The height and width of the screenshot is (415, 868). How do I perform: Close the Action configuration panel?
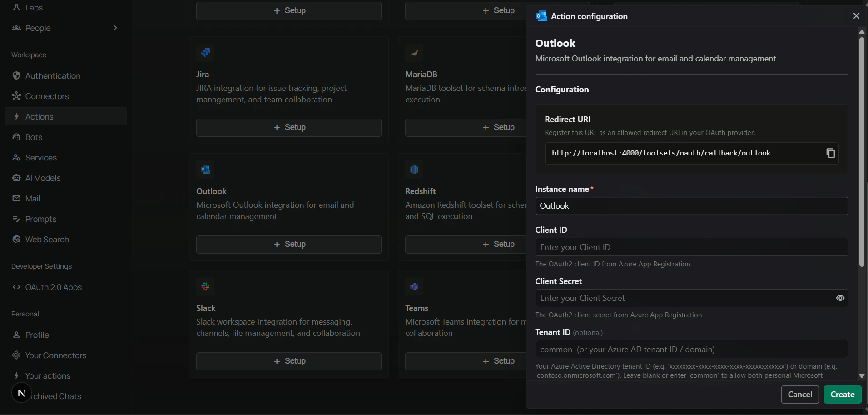856,16
